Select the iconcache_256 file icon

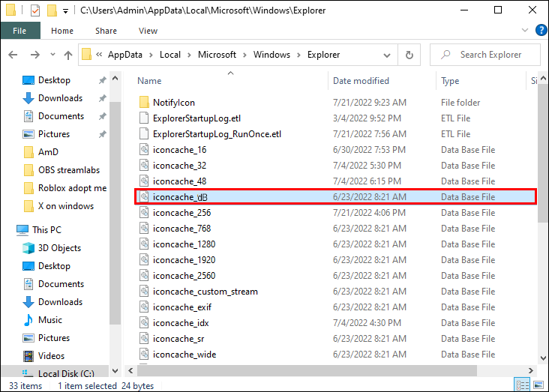tap(144, 212)
